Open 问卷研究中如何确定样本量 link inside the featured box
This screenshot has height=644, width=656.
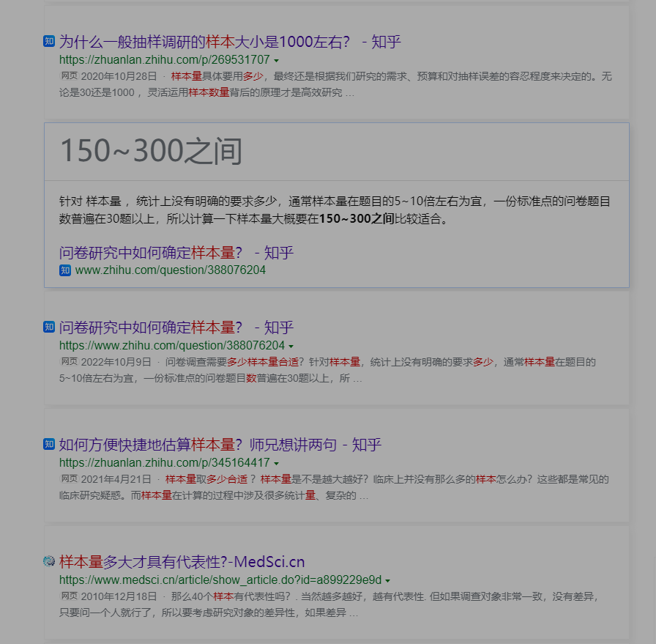[x=176, y=253]
